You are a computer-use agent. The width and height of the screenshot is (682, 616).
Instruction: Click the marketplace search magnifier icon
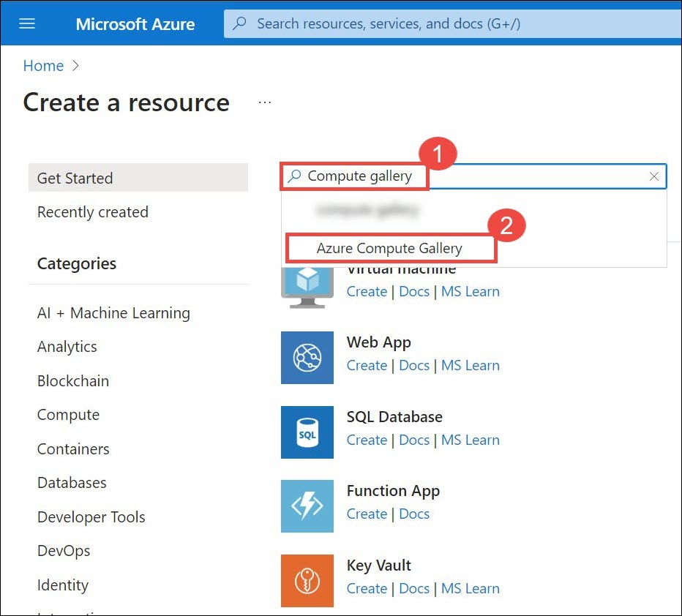[x=294, y=176]
